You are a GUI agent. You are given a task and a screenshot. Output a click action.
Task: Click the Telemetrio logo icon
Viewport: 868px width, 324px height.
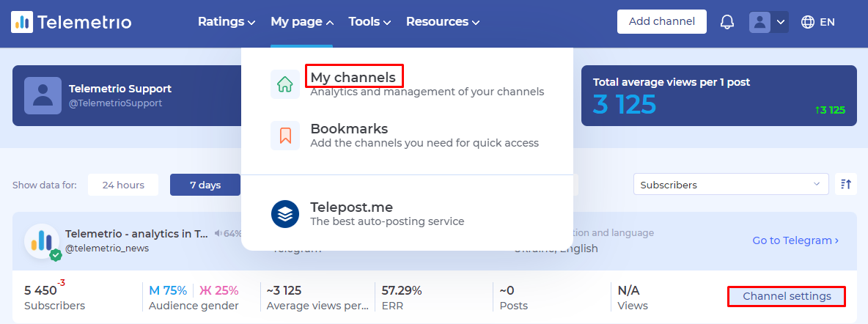(22, 22)
